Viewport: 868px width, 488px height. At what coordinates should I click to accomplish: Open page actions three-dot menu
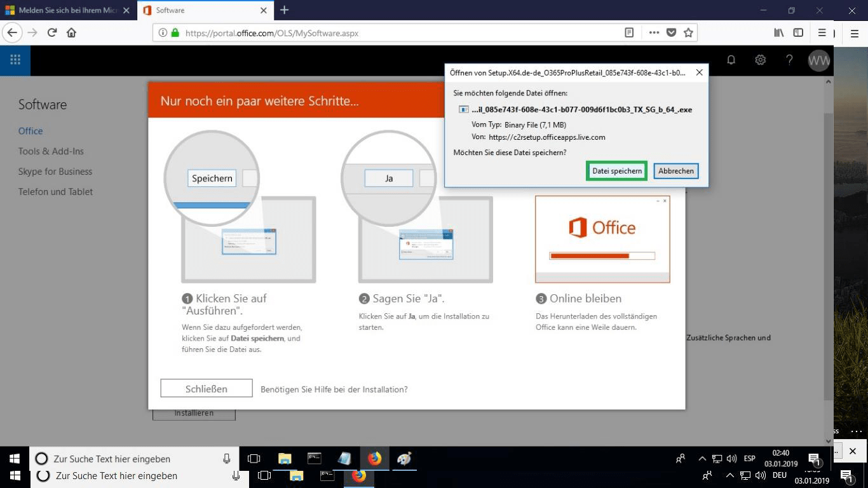pyautogui.click(x=654, y=32)
